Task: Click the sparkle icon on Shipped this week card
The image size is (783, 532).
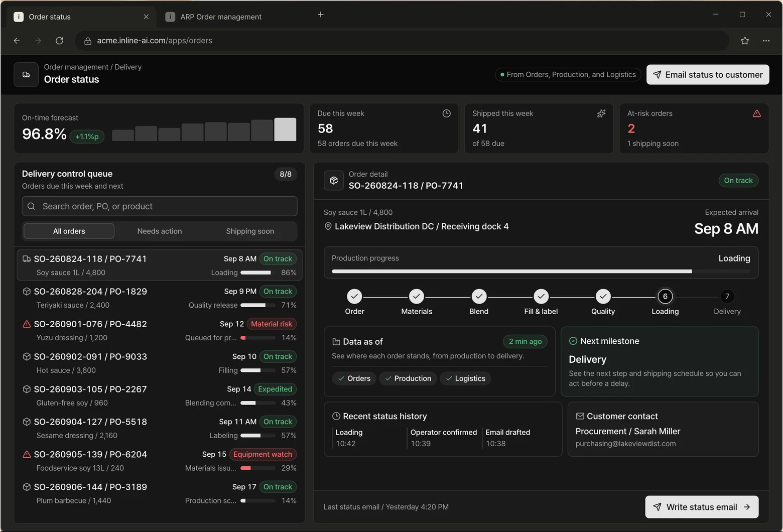Action: (x=601, y=113)
